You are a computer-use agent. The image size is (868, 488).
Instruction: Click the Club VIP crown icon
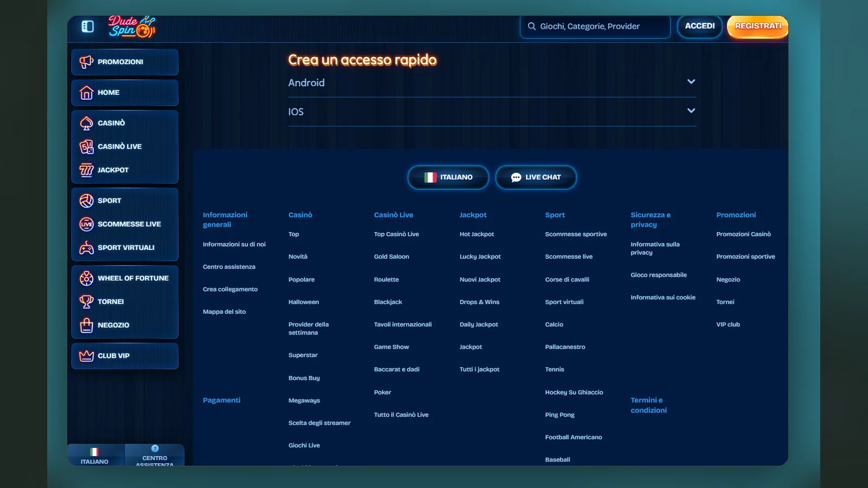pyautogui.click(x=86, y=356)
